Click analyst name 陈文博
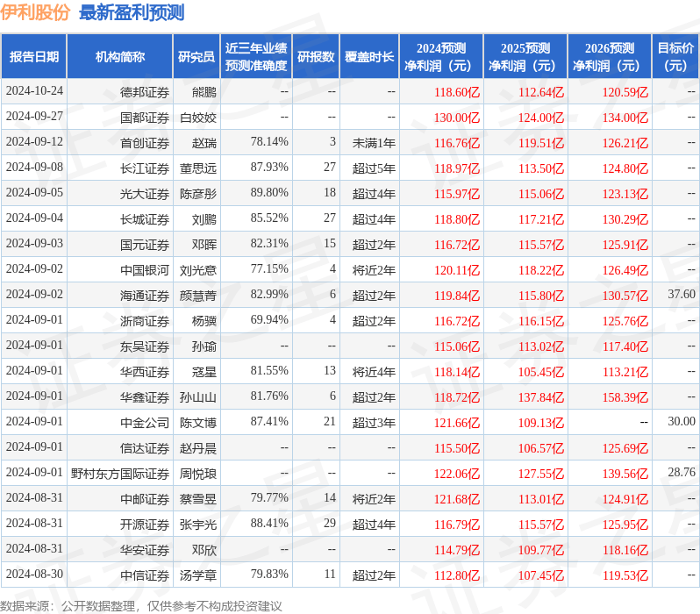The width and height of the screenshot is (700, 614). tap(198, 424)
